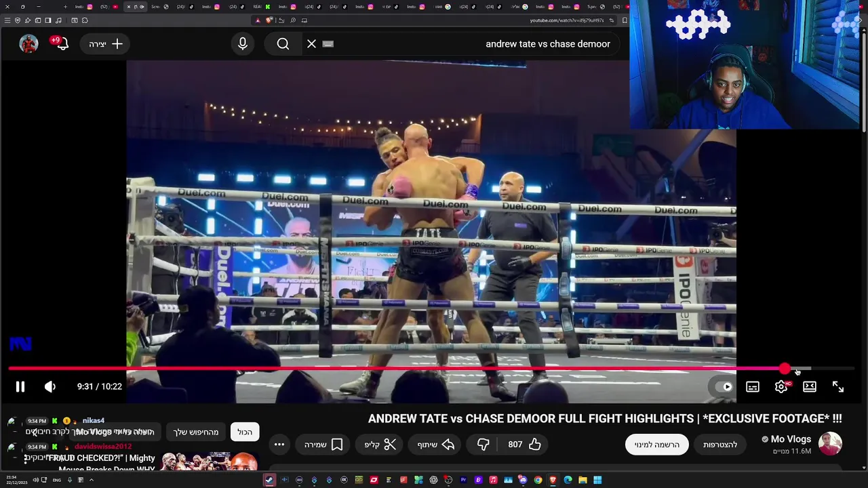Mute the video using the speaker icon
868x488 pixels.
[x=50, y=386]
